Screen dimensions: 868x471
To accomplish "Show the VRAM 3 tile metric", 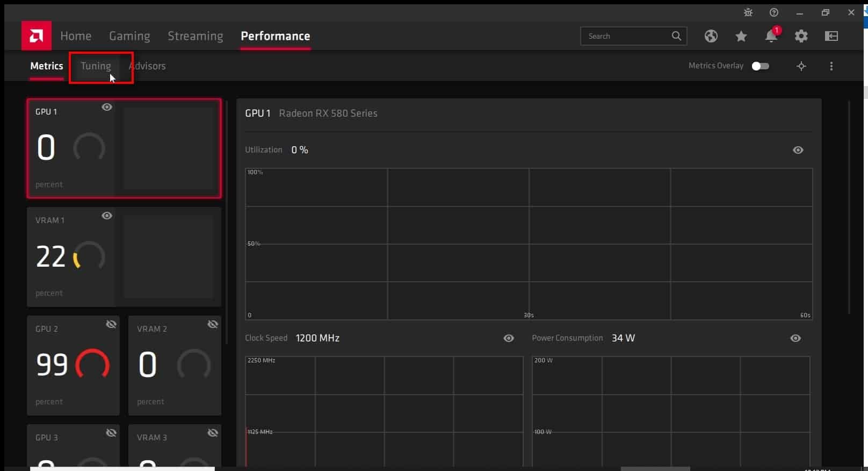I will coord(213,433).
